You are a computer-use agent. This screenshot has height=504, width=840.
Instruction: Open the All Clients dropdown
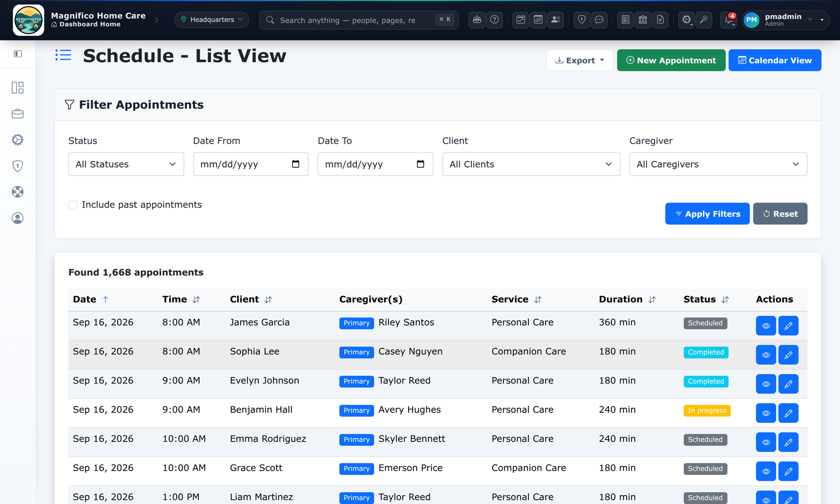click(531, 164)
